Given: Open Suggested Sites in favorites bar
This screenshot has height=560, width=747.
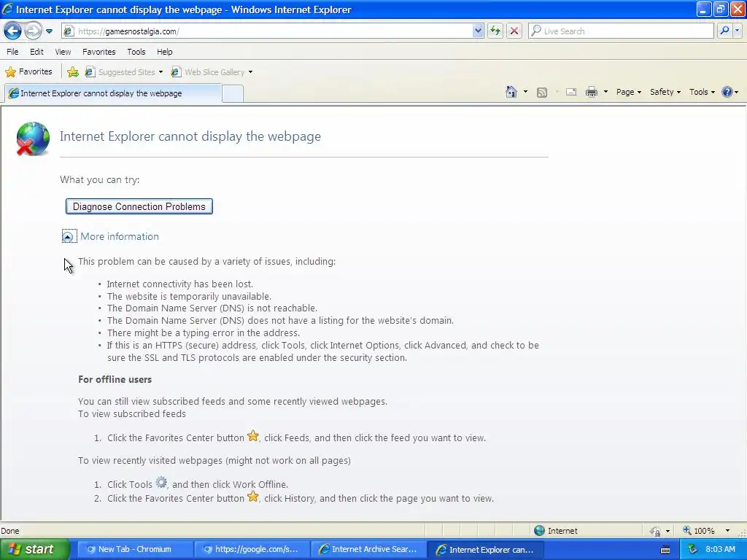Looking at the screenshot, I should [x=124, y=72].
